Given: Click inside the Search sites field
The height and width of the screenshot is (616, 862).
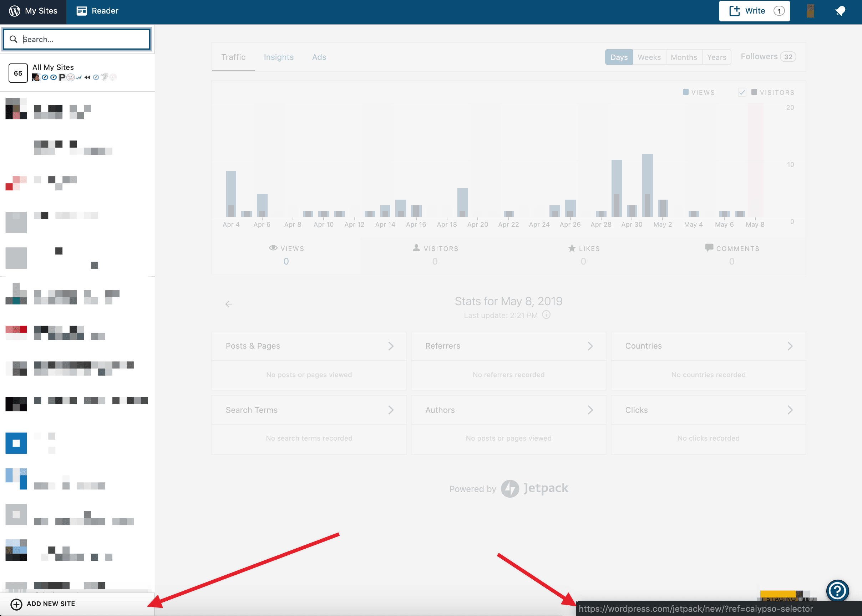Looking at the screenshot, I should (76, 39).
